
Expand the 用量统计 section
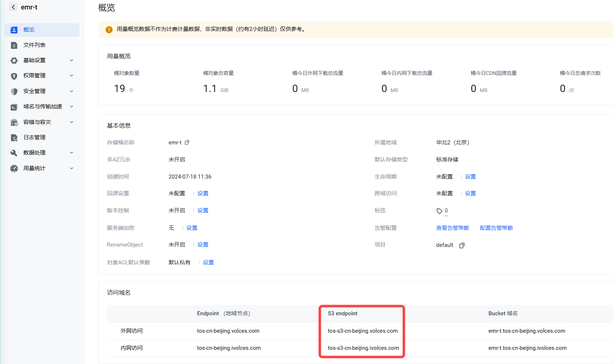coord(71,168)
